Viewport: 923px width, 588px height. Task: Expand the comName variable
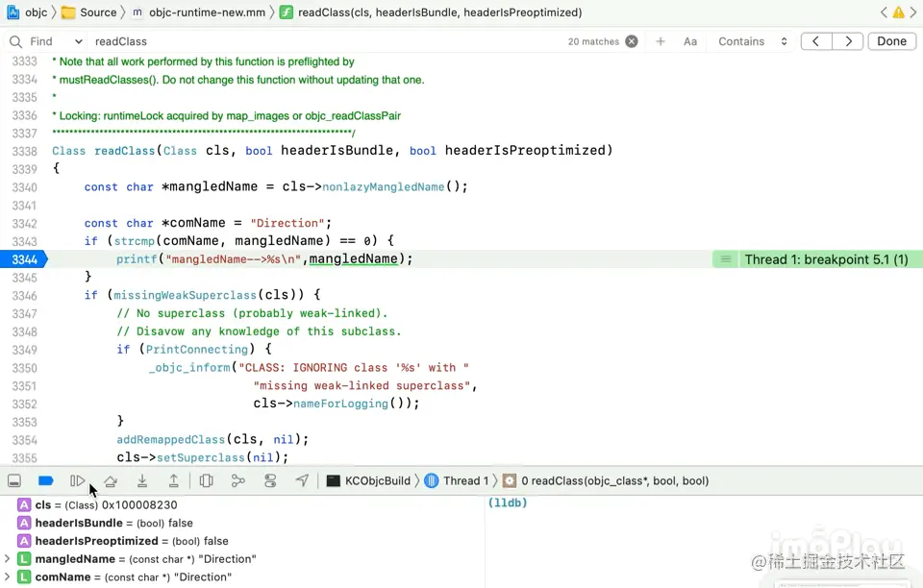click(x=7, y=576)
